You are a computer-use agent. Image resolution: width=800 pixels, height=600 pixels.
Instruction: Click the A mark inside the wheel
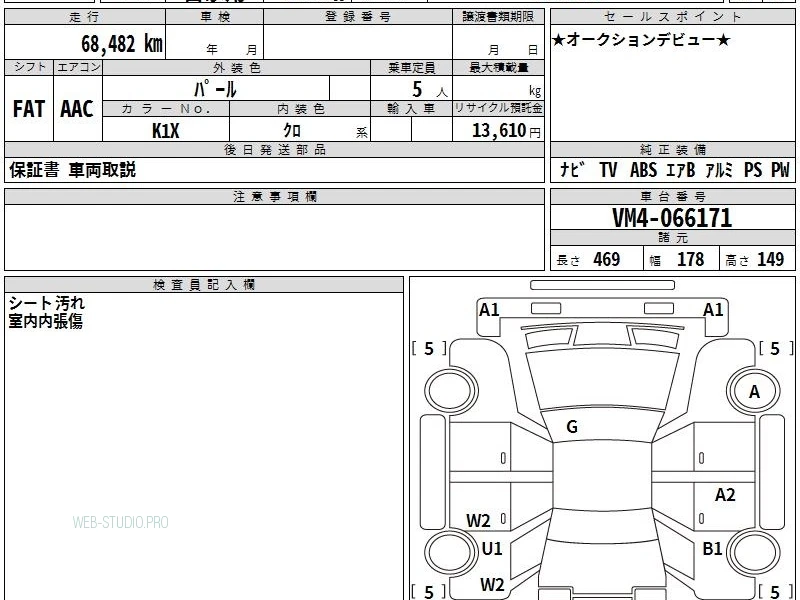(x=754, y=392)
